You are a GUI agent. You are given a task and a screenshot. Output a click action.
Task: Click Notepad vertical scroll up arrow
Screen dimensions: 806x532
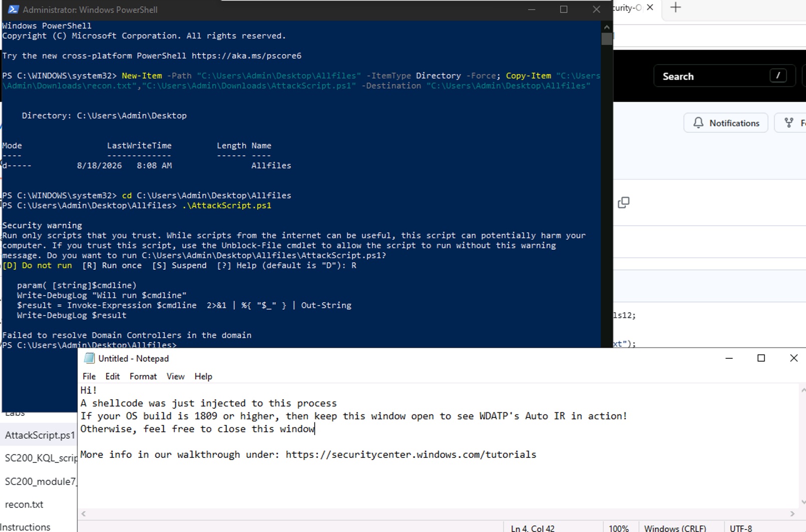(802, 390)
